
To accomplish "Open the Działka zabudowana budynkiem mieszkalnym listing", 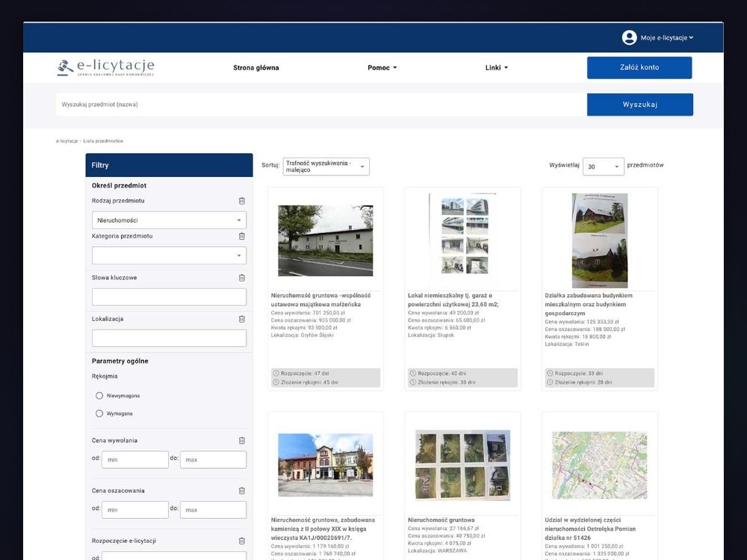I will pyautogui.click(x=589, y=305).
